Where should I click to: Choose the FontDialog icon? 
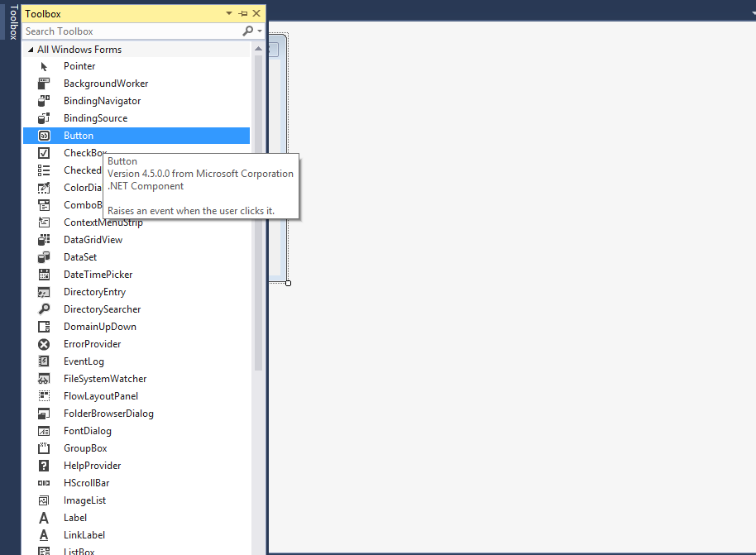(44, 431)
